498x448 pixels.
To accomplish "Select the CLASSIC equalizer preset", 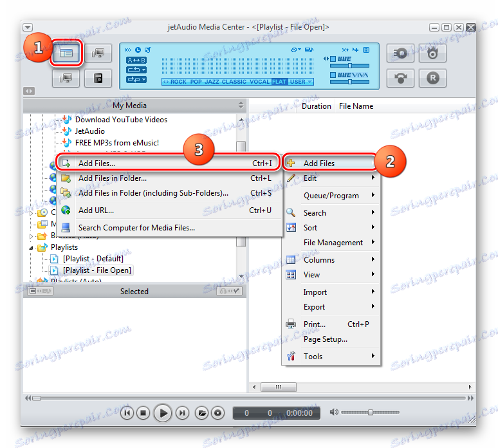I will 234,82.
